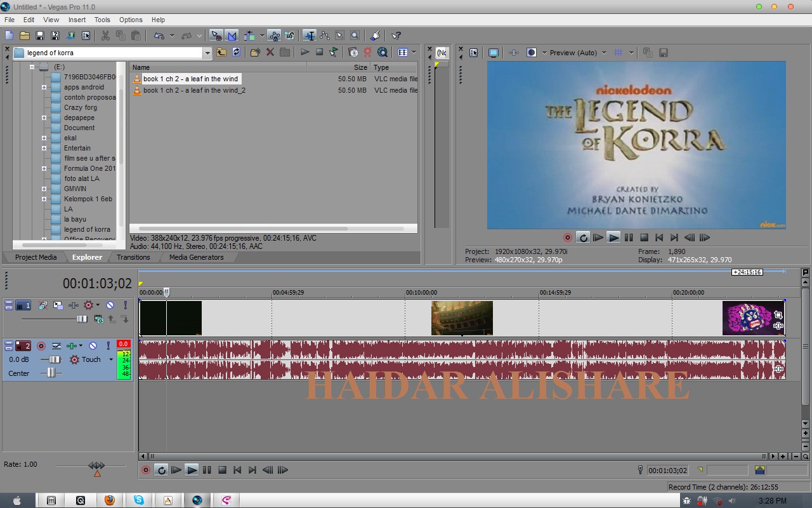Open the File menu
This screenshot has width=812, height=508.
[x=10, y=20]
